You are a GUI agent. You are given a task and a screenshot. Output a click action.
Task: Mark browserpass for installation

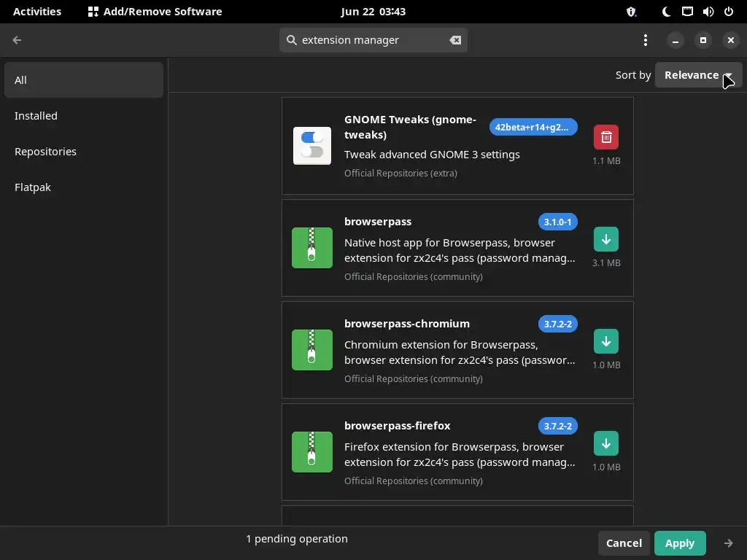click(x=606, y=239)
